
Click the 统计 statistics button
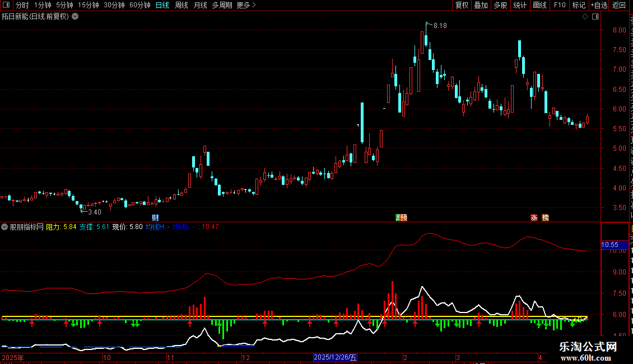point(519,5)
